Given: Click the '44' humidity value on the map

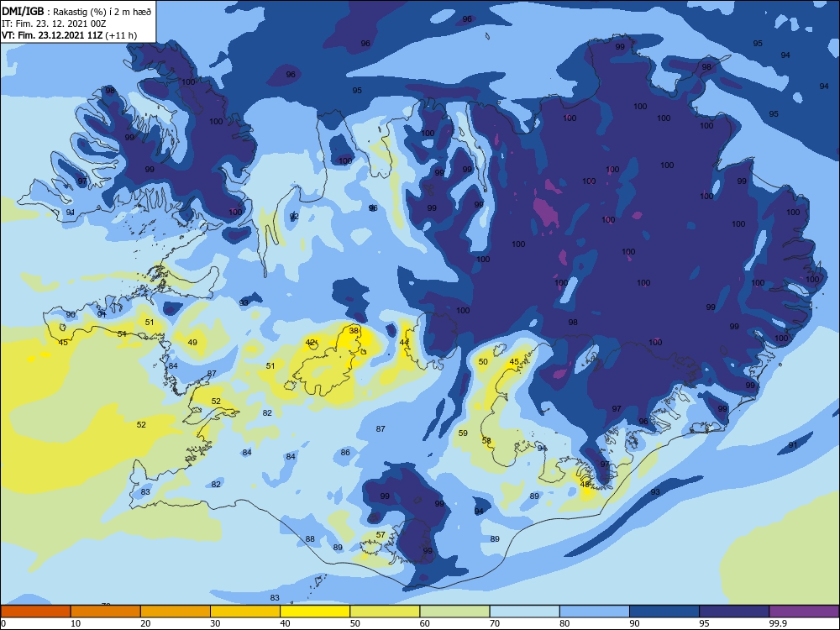Looking at the screenshot, I should coord(404,343).
